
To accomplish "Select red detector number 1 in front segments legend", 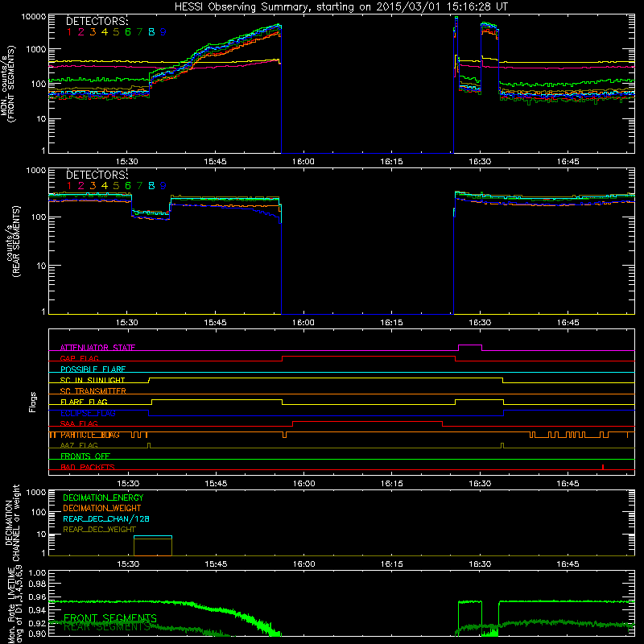I will point(69,32).
